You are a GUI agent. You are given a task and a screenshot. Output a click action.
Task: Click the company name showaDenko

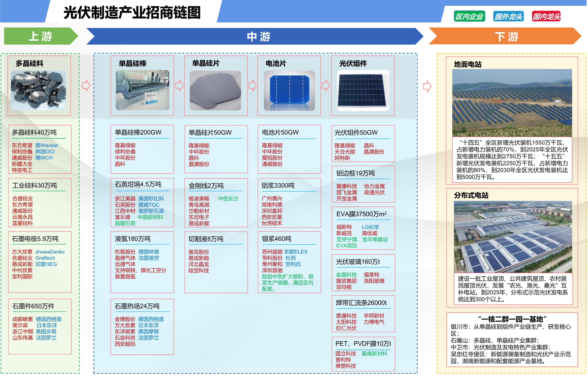pyautogui.click(x=50, y=252)
